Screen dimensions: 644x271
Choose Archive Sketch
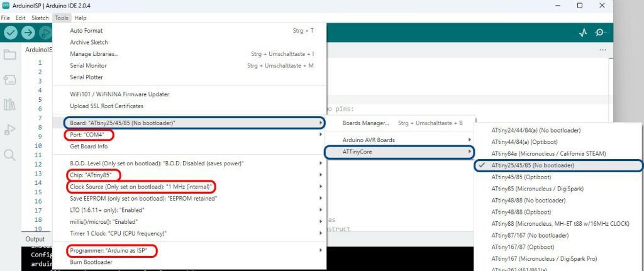189,42
